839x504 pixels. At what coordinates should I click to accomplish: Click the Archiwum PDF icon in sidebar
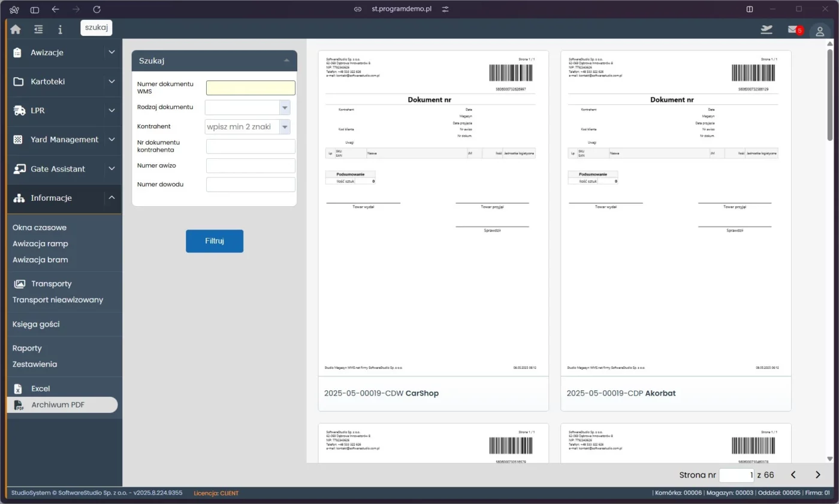(19, 405)
